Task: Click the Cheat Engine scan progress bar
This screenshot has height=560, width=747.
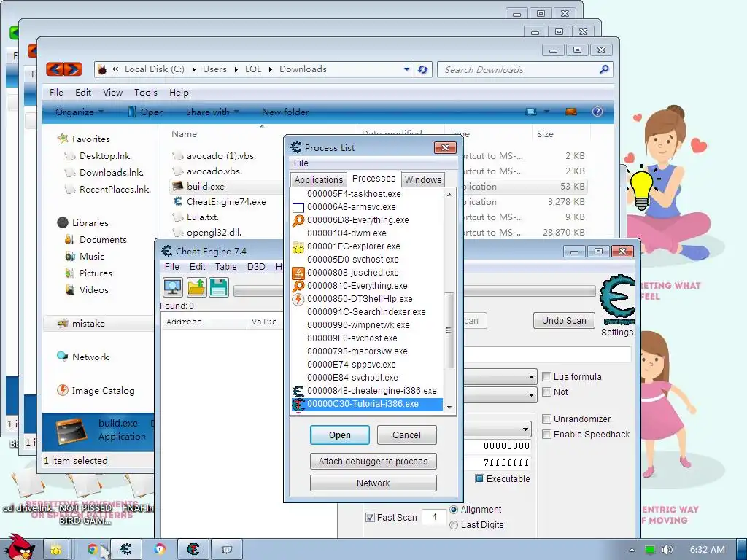Action: (x=529, y=291)
